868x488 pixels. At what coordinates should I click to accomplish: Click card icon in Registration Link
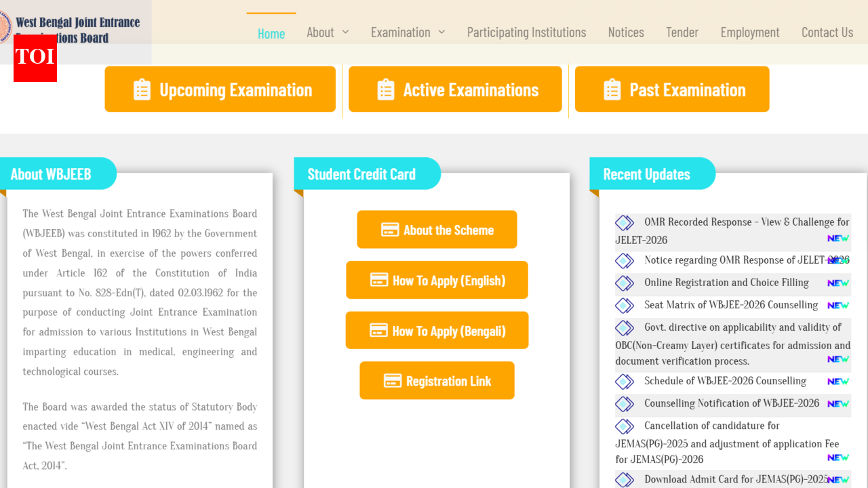click(393, 381)
